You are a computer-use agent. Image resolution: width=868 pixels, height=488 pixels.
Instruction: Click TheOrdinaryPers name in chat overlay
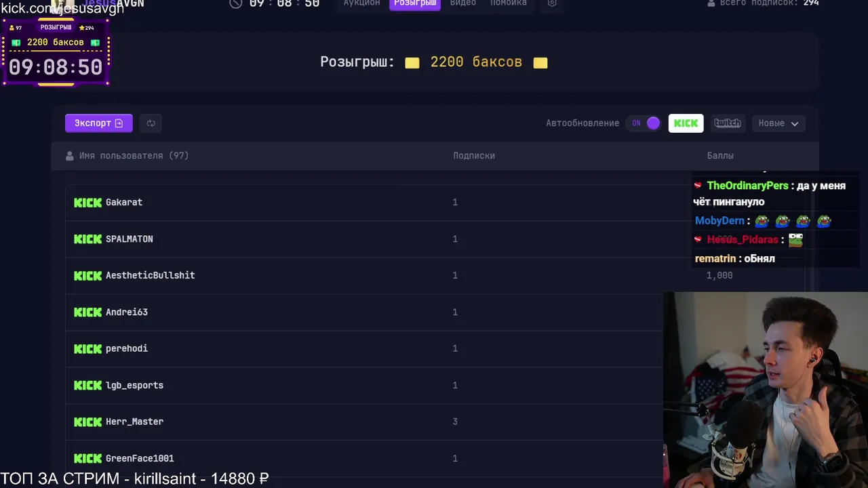(x=747, y=186)
